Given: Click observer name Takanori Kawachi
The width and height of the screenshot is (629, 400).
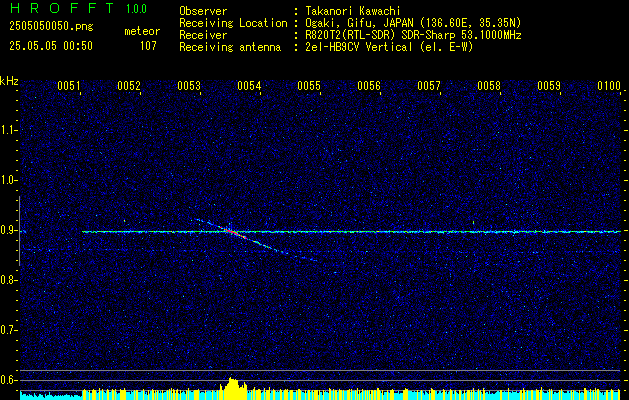Looking at the screenshot, I should tap(352, 11).
